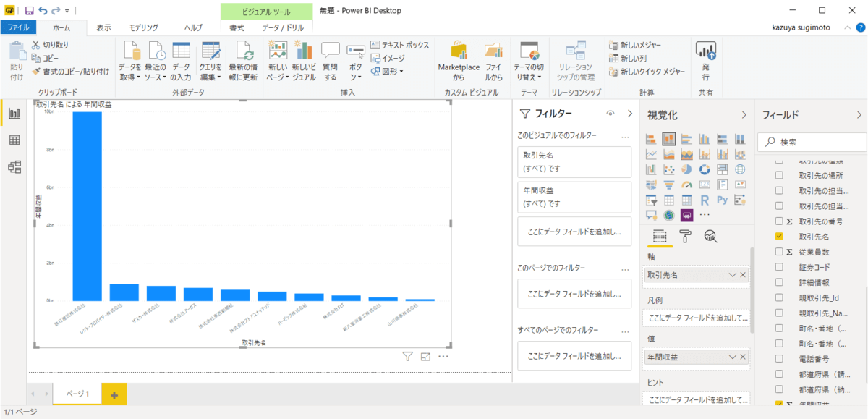Check the 詳細情報 field checkbox

pos(779,282)
